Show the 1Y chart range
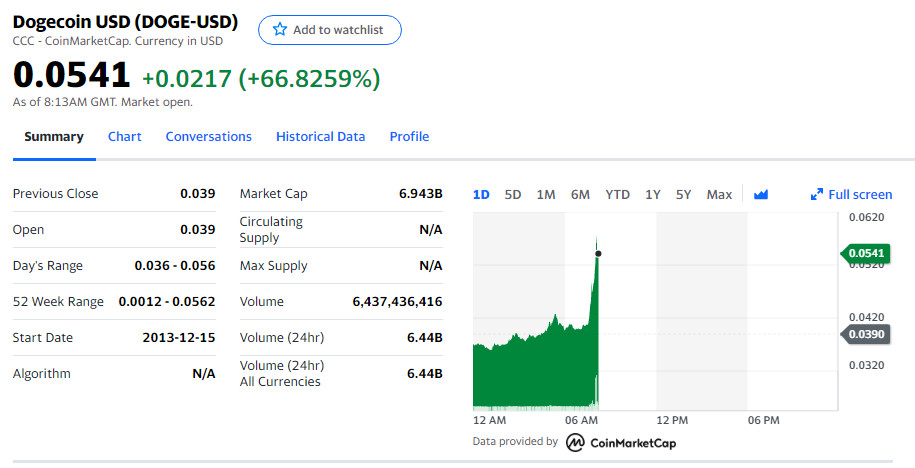 653,194
